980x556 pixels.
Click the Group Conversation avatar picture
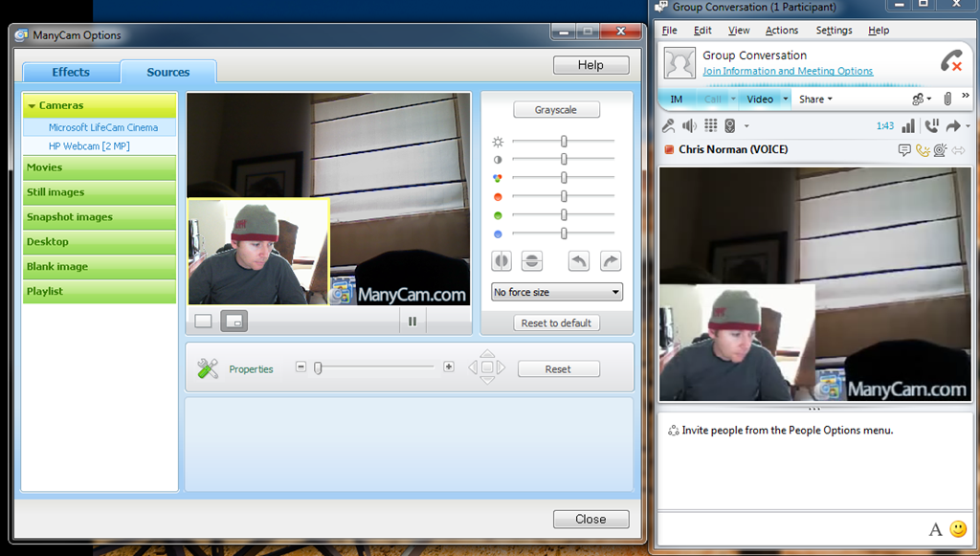point(679,62)
